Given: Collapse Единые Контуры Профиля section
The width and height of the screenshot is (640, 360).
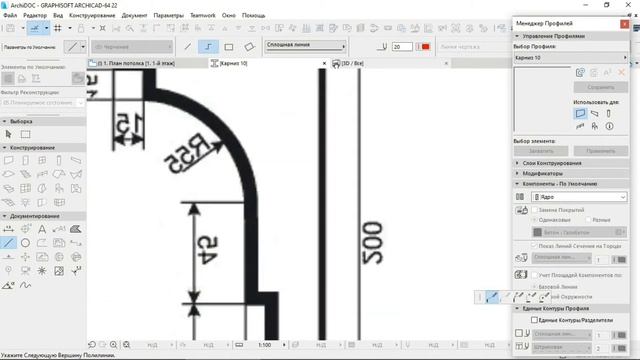Looking at the screenshot, I should pos(517,309).
